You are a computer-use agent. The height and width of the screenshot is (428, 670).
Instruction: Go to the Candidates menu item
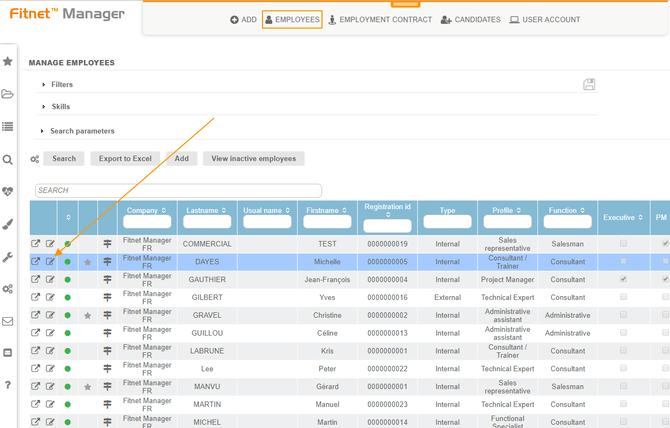pyautogui.click(x=470, y=19)
